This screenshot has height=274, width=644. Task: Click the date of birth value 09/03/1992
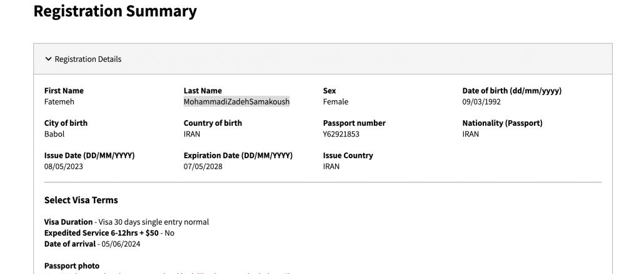pyautogui.click(x=481, y=102)
